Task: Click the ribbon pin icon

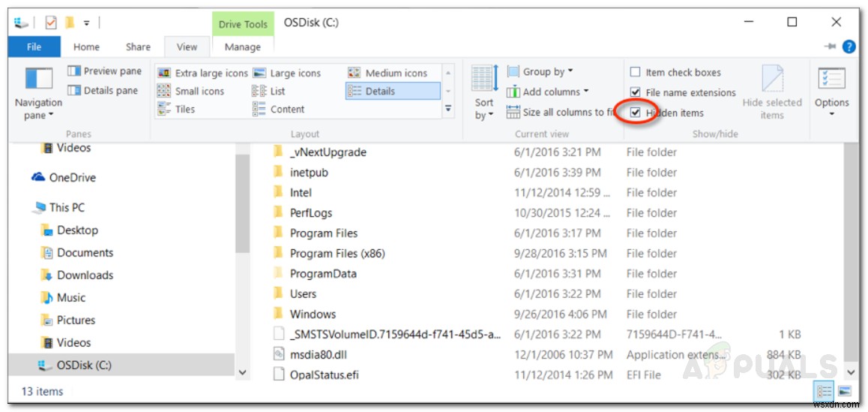Action: [x=830, y=47]
